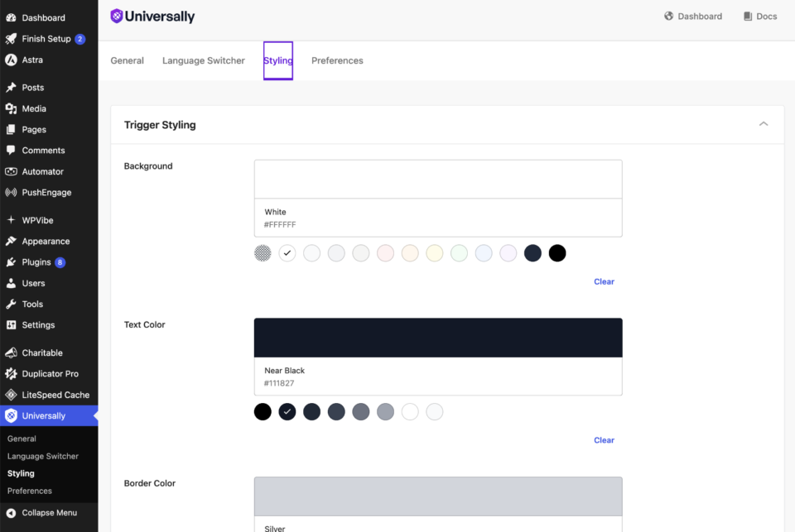
Task: Choose the black background swatch
Action: pos(557,253)
